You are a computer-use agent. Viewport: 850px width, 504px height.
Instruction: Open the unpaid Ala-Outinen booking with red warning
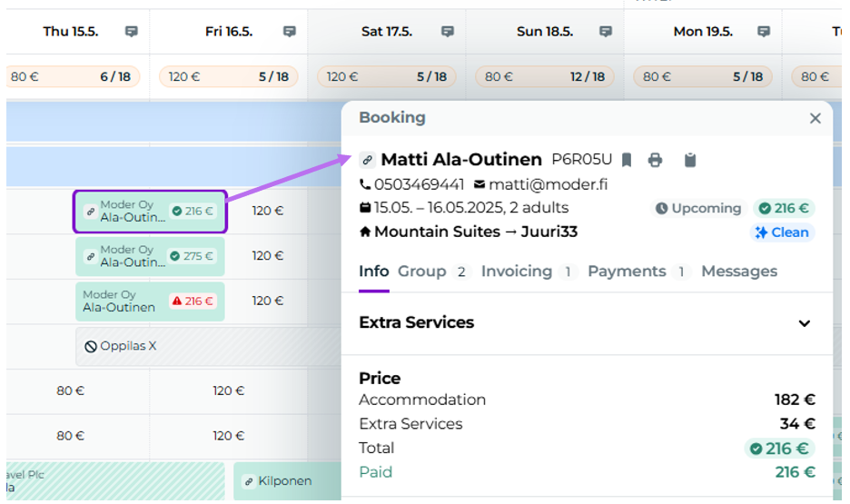click(x=149, y=301)
